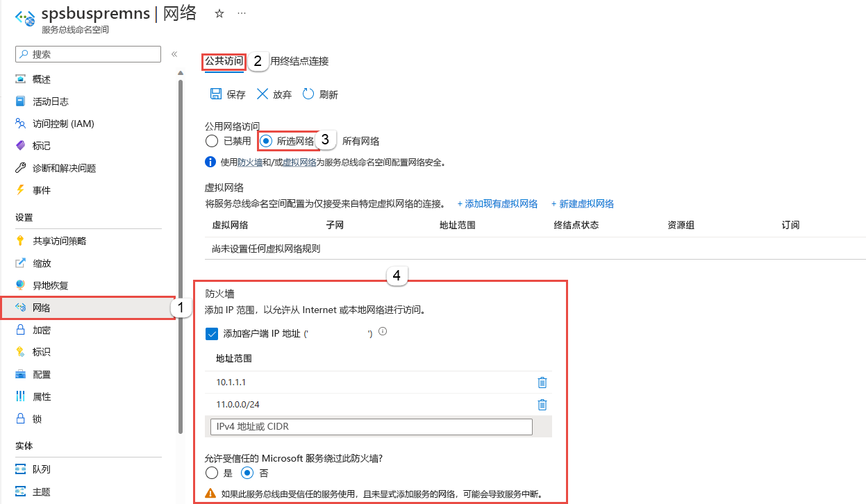Delete the 10.1.1.1 address with trash icon

click(x=542, y=383)
